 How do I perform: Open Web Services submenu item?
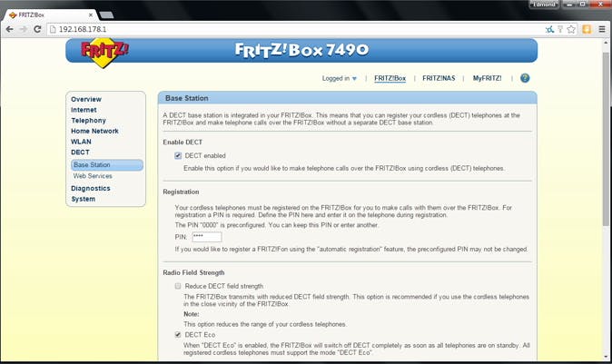[93, 176]
